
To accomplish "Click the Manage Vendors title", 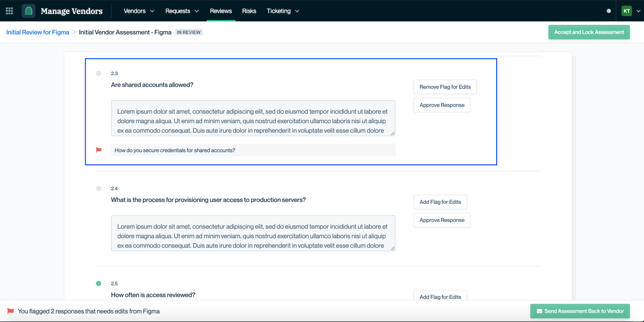I will 72,11.
